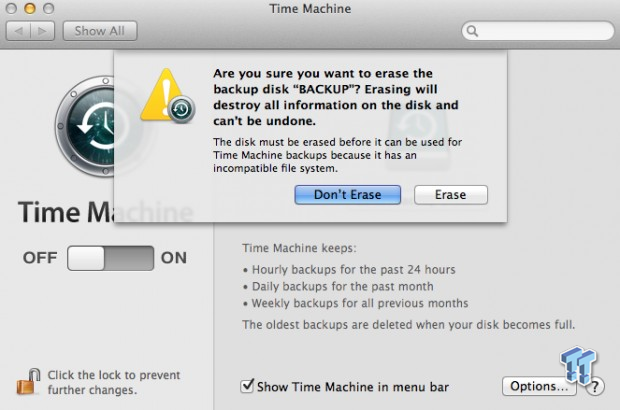
Task: Click the orange lock icon
Action: (x=28, y=382)
